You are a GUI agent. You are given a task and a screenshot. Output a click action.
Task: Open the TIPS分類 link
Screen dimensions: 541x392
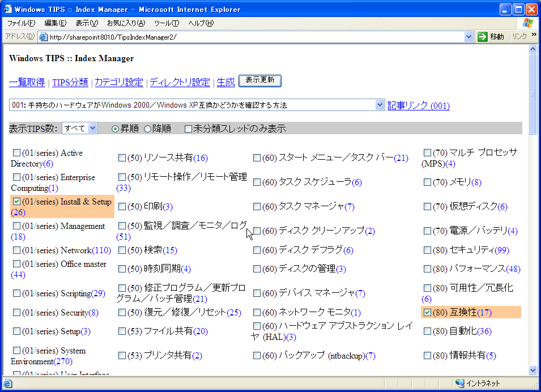[x=70, y=82]
